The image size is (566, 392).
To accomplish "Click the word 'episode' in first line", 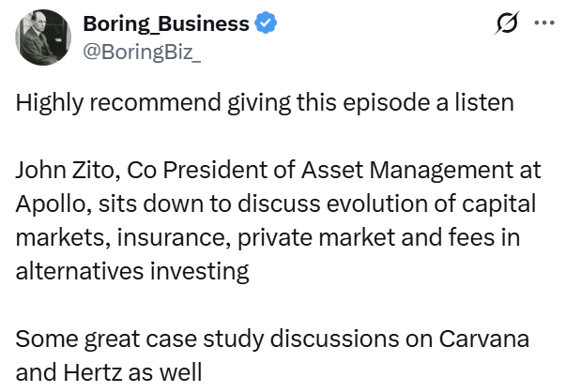I will coord(386,103).
